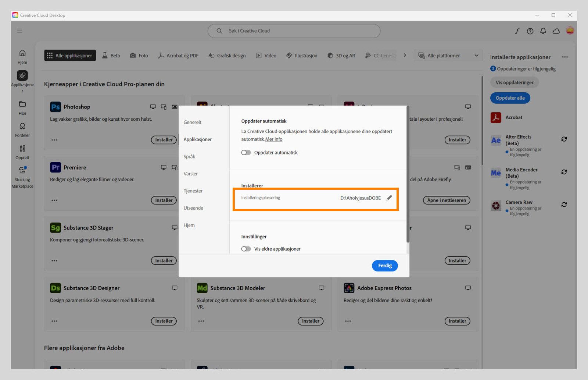
Task: Open Adobe Express Photos more options
Action: pos(348,321)
